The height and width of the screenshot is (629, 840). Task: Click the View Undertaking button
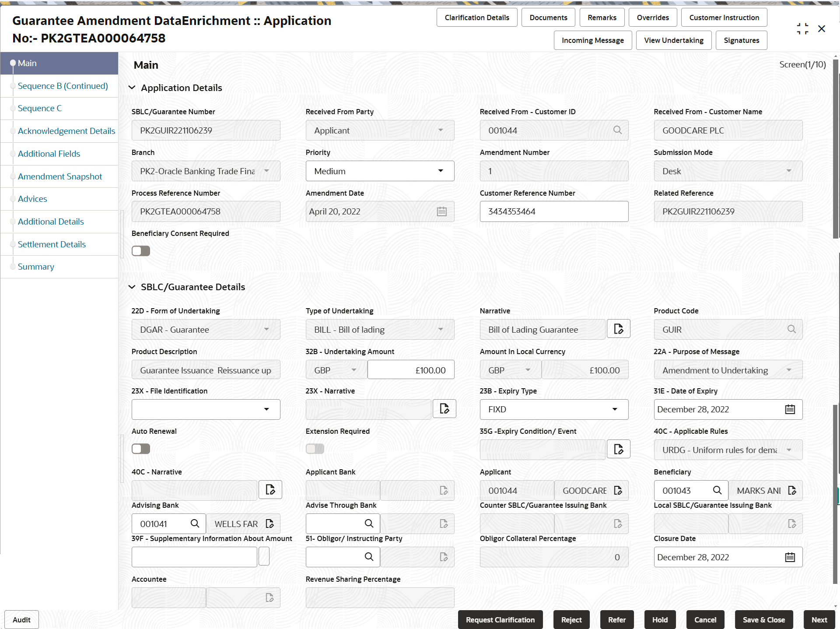pyautogui.click(x=673, y=40)
